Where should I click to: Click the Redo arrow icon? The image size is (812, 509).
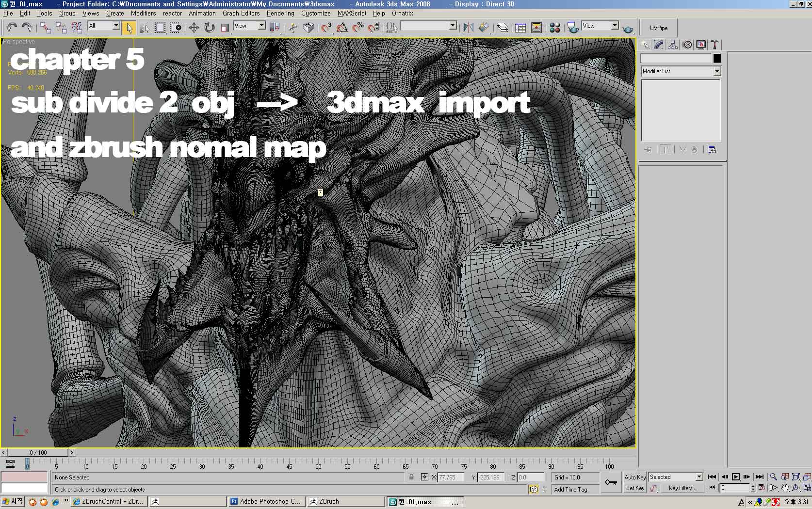point(27,28)
